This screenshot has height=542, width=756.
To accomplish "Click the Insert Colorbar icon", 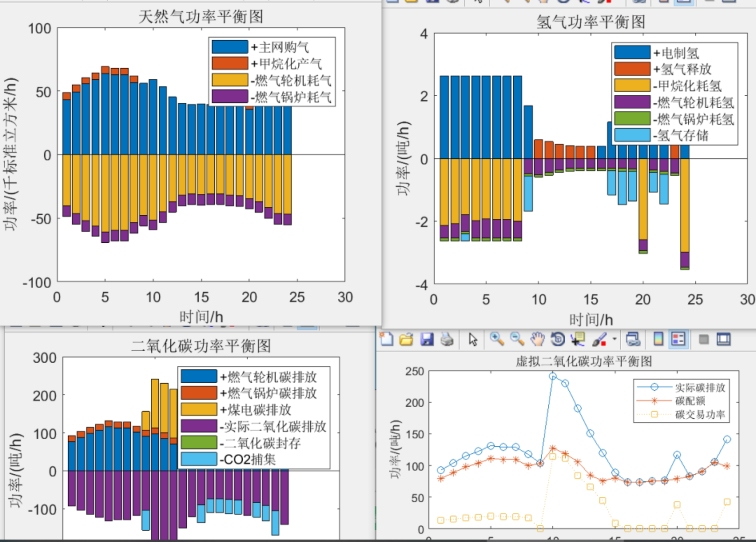I will pyautogui.click(x=658, y=339).
